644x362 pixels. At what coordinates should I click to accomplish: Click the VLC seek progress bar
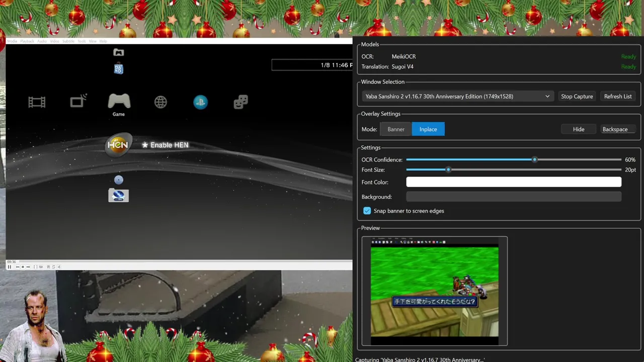click(x=186, y=261)
